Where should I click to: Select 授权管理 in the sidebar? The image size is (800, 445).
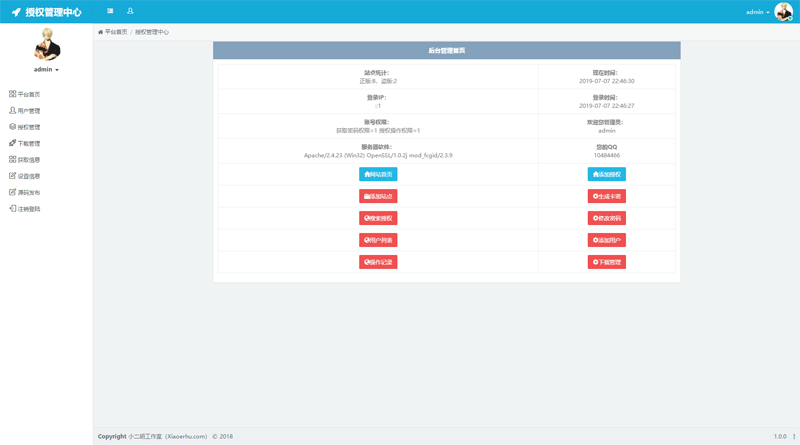click(x=28, y=127)
